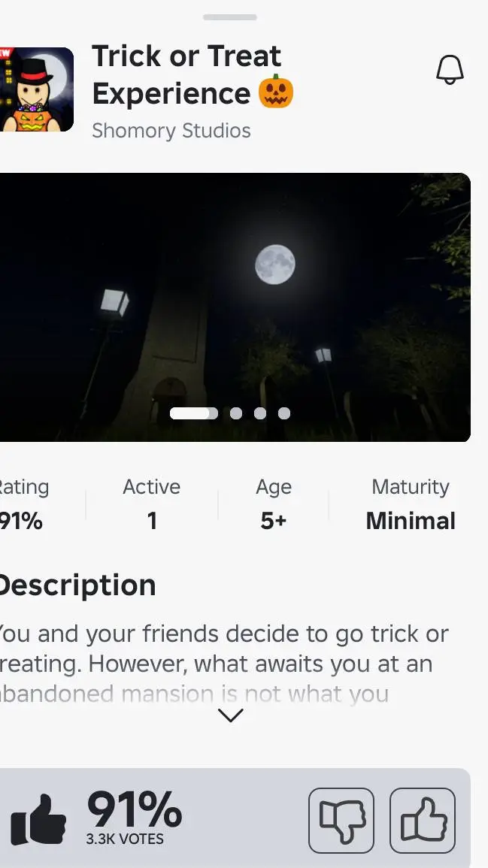Open notifications via the bell icon
This screenshot has height=868, width=488.
[x=450, y=69]
